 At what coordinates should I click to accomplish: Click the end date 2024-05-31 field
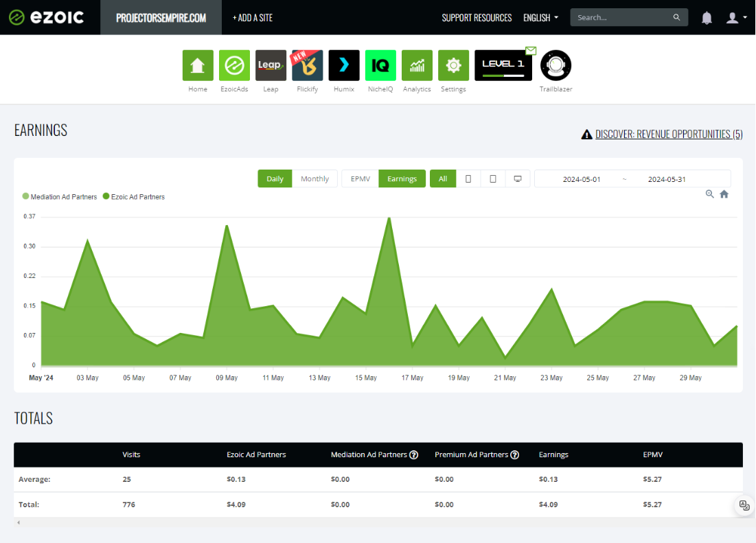coord(667,179)
